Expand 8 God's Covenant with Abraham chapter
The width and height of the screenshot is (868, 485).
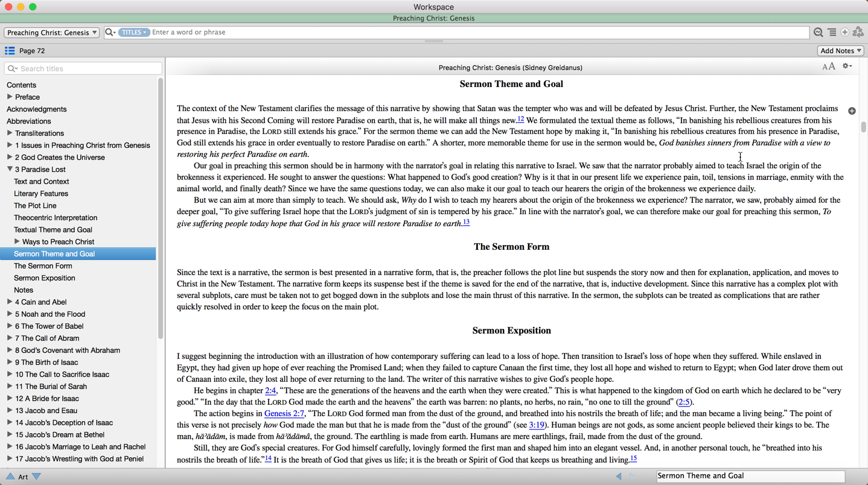[x=10, y=350]
